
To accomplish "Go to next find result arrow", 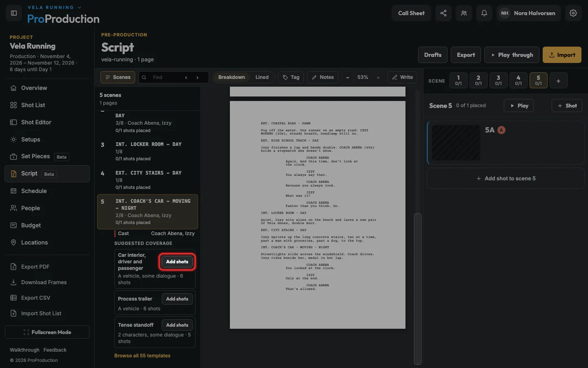I will coord(198,77).
